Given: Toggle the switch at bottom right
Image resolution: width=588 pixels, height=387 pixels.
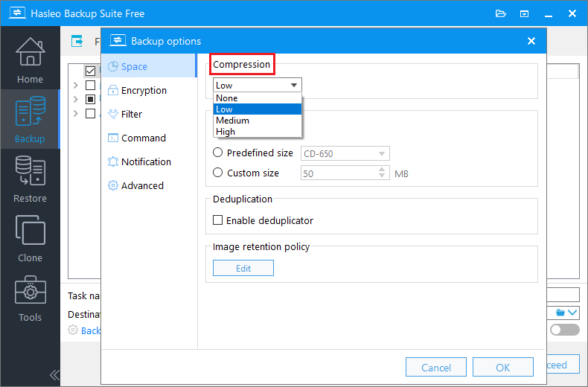Looking at the screenshot, I should click(564, 330).
